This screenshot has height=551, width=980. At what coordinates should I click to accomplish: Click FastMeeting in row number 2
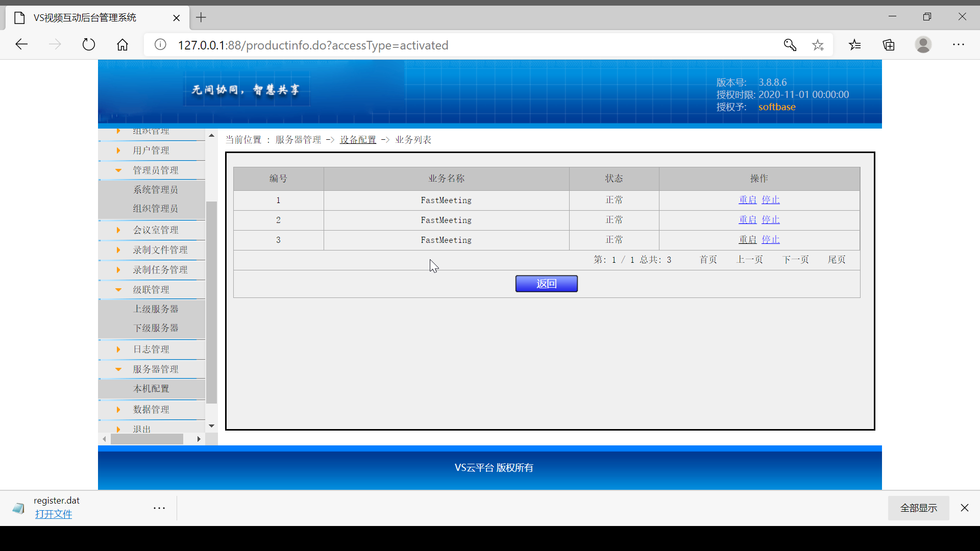point(446,220)
